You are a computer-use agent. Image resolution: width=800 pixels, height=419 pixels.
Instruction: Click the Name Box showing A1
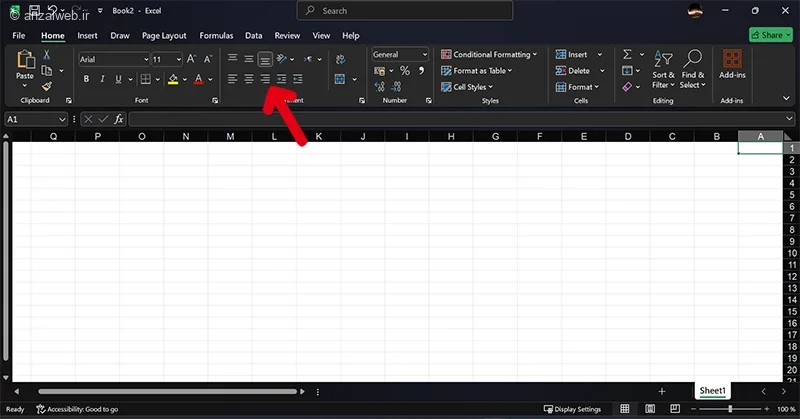point(36,119)
